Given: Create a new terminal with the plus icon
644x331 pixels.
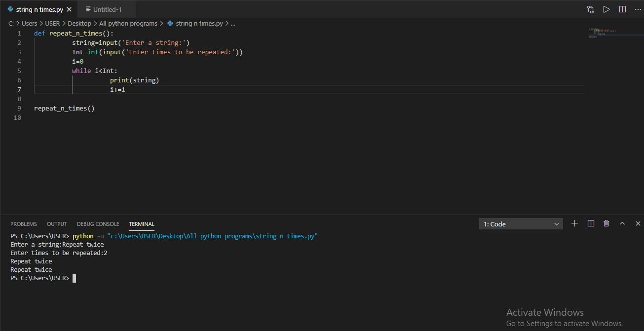Looking at the screenshot, I should tap(574, 223).
